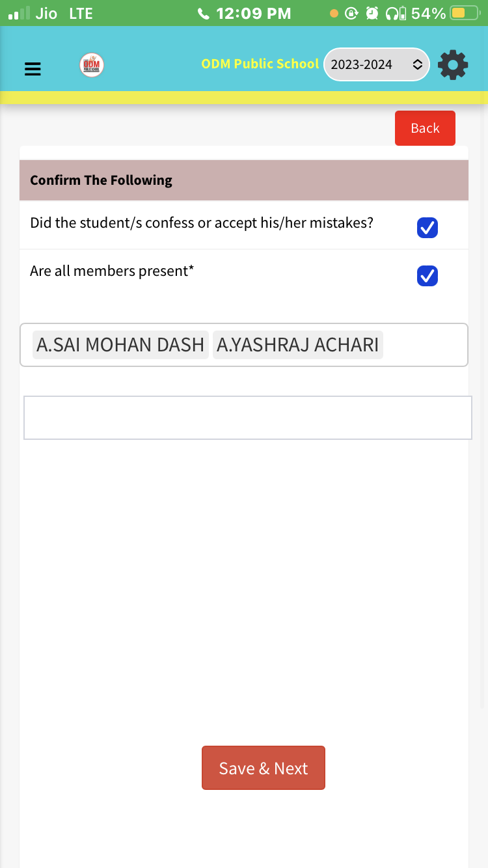Viewport: 488px width, 868px height.
Task: Select the A.SAI MOHAN DASH tag
Action: tap(120, 345)
